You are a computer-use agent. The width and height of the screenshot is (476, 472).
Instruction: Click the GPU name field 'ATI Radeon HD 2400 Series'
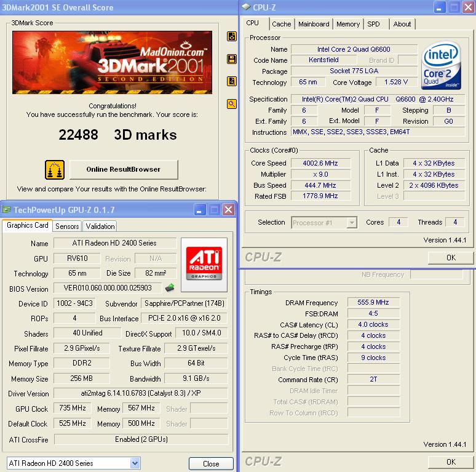114,243
